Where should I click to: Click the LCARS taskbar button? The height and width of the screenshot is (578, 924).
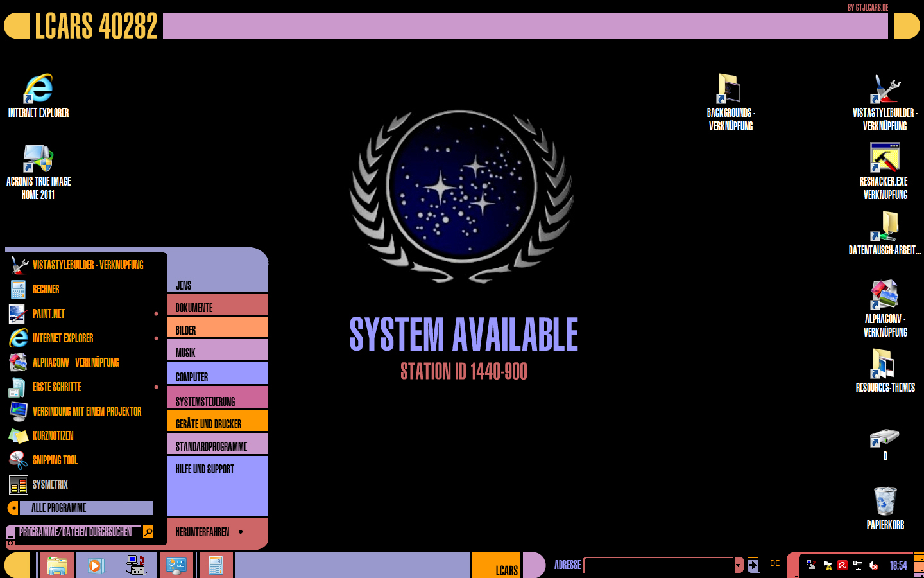496,566
